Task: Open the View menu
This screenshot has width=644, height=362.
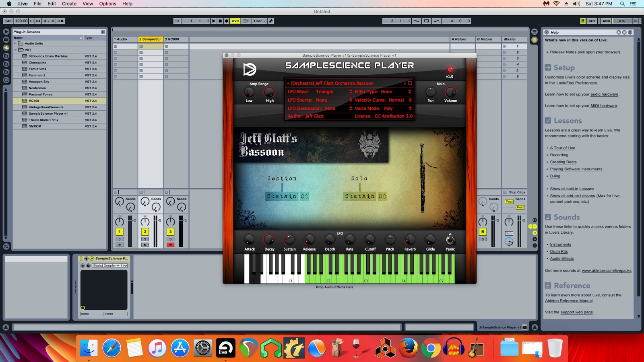Action: coord(88,4)
